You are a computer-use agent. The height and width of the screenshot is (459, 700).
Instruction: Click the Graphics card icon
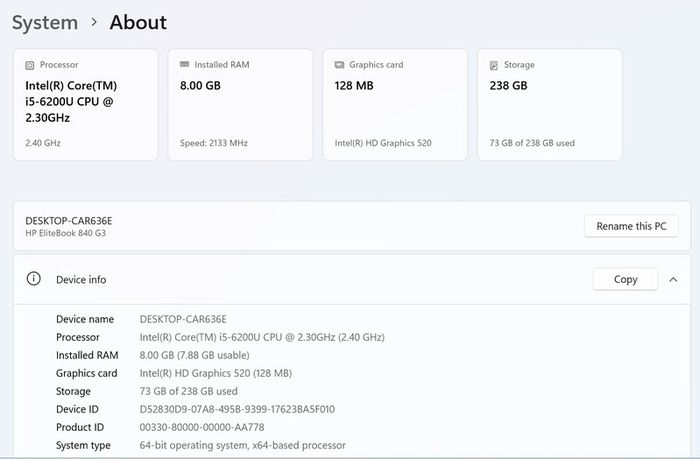(x=339, y=65)
